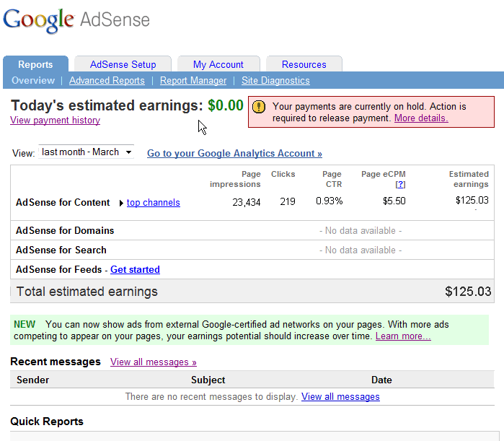Click the yellow warning icon in payment alert
Screen dimensions: 504x441
(259, 107)
